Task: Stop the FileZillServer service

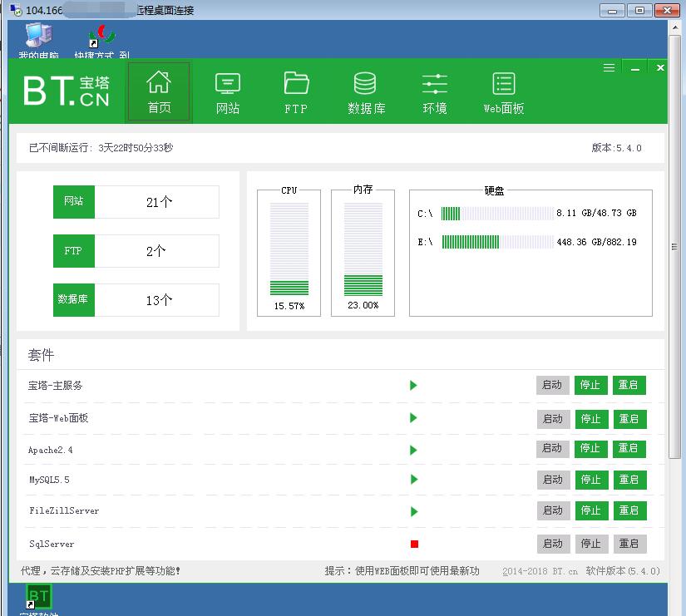Action: (591, 510)
